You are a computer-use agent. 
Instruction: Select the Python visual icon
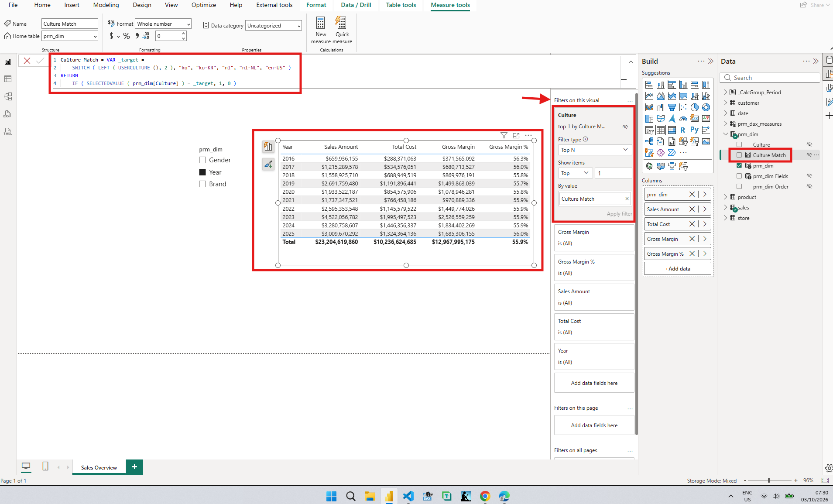694,130
